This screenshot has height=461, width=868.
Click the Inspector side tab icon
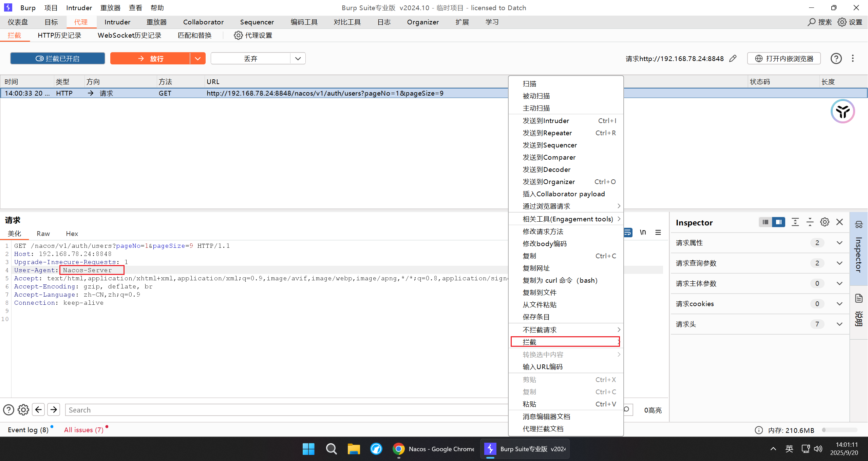[859, 224]
